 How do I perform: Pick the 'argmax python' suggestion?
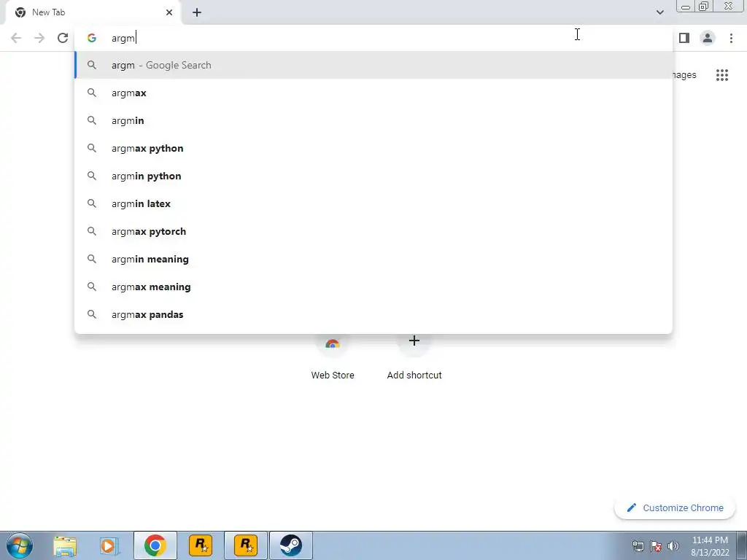[x=373, y=148]
